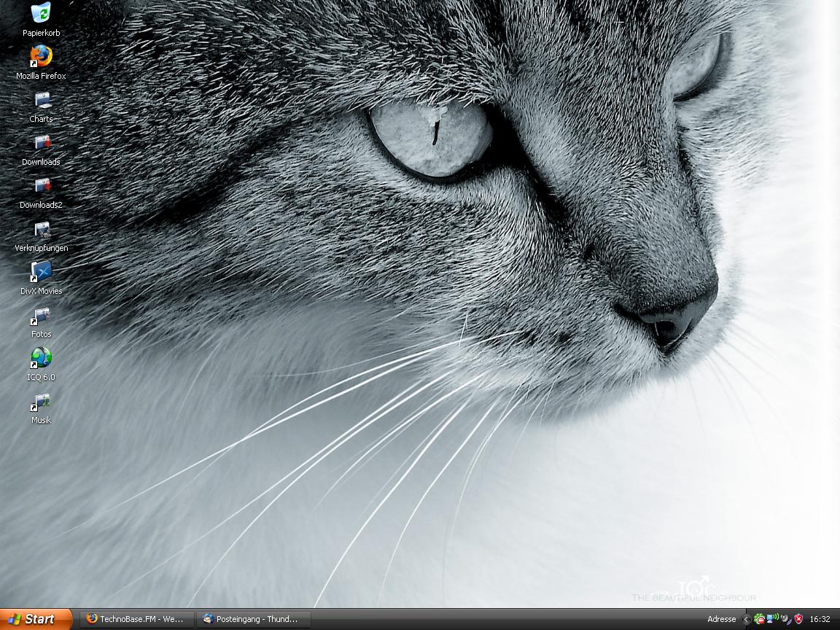The height and width of the screenshot is (630, 840).
Task: Click the speaker volume tray icon
Action: pyautogui.click(x=785, y=619)
